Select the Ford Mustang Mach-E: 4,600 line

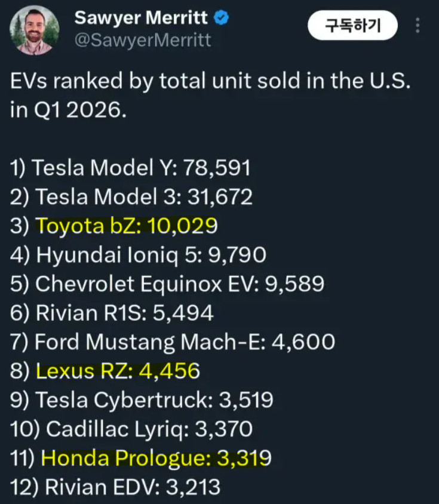[x=173, y=342]
